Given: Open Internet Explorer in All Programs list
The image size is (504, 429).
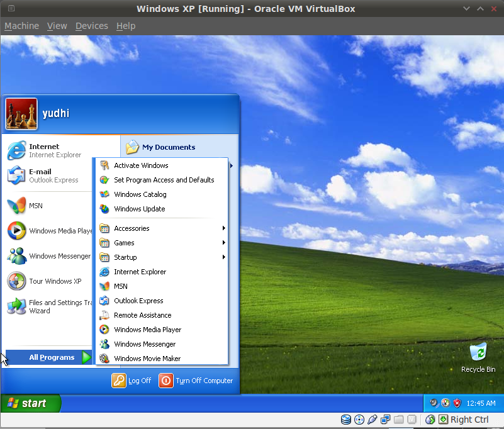Looking at the screenshot, I should coord(162,272).
